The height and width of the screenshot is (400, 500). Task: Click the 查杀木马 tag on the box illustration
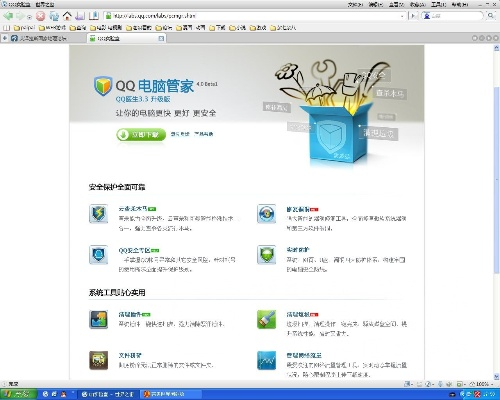(390, 93)
